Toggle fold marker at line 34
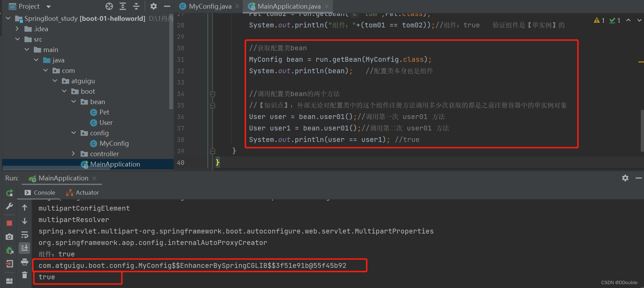 pyautogui.click(x=213, y=94)
